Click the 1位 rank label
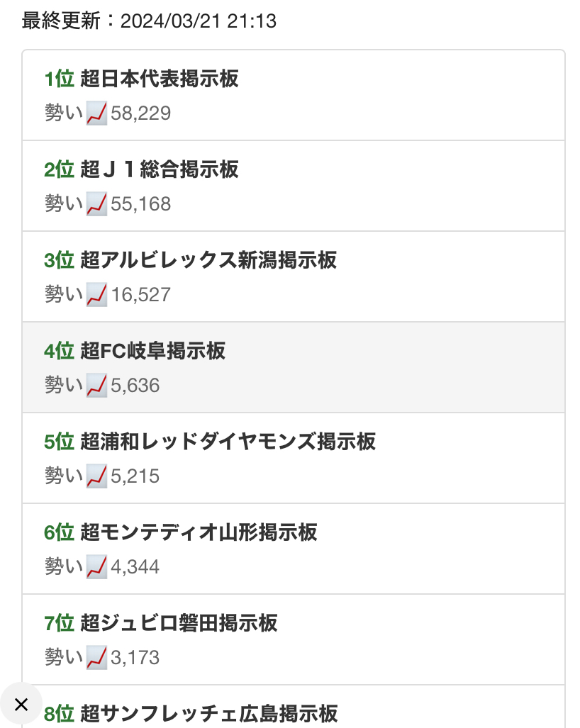Image resolution: width=580 pixels, height=728 pixels. [59, 79]
